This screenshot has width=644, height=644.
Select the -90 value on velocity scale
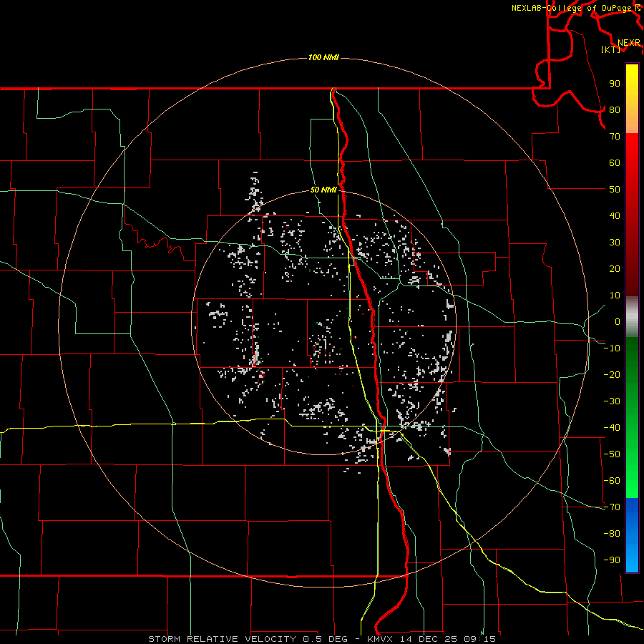tap(612, 560)
